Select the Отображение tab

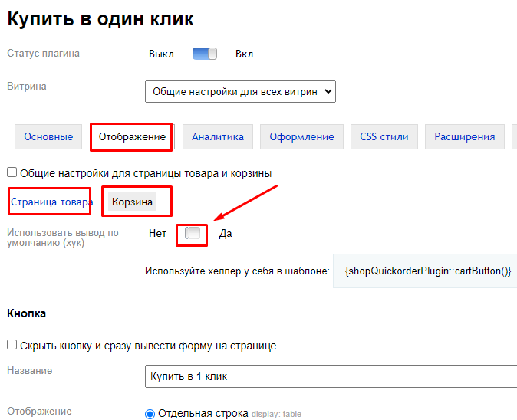pos(132,137)
